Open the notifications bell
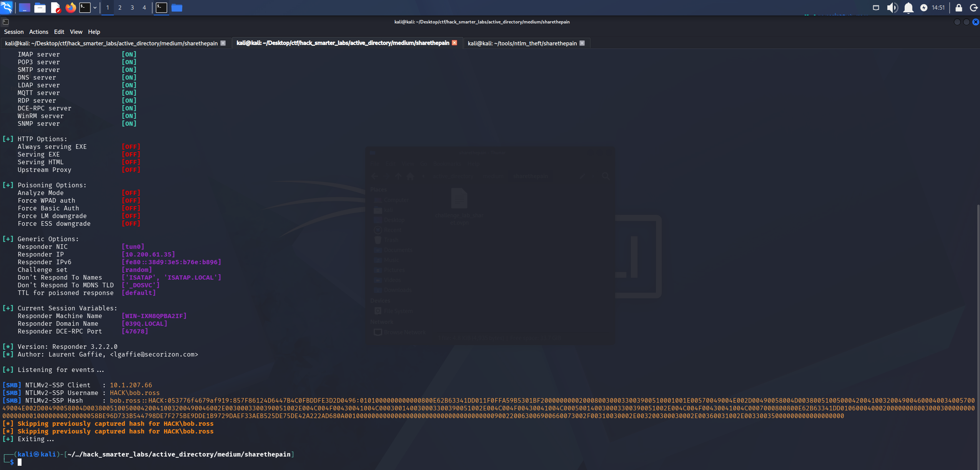Viewport: 980px width, 470px height. click(x=908, y=8)
